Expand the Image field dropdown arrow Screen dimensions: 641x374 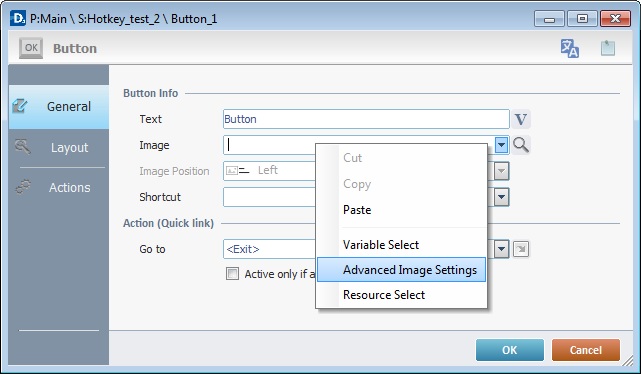[502, 145]
